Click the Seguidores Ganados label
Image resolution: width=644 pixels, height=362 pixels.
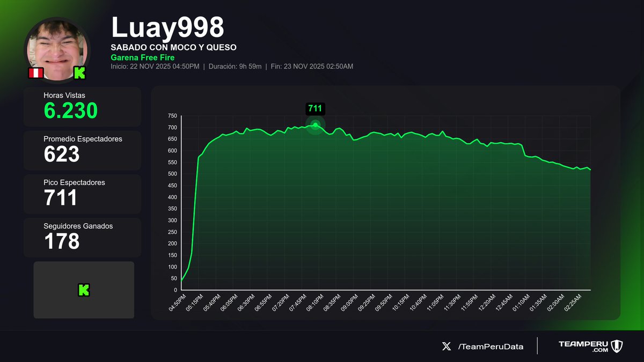[78, 226]
